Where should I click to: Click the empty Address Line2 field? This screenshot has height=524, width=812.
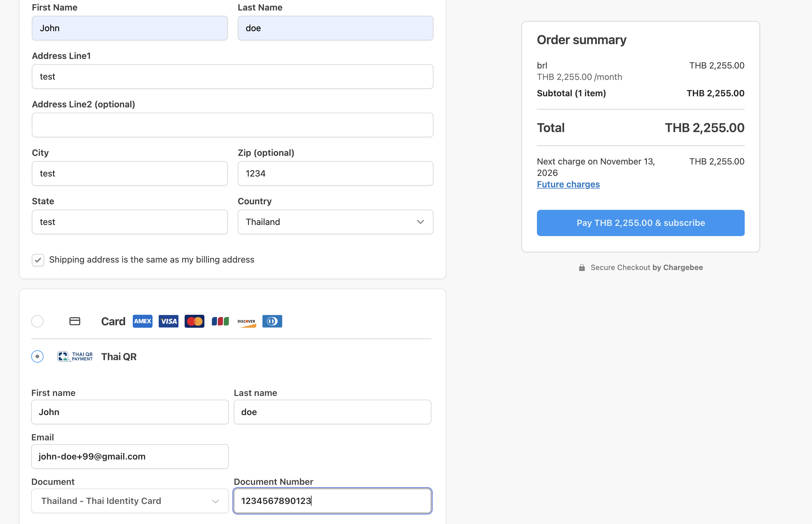coord(232,125)
